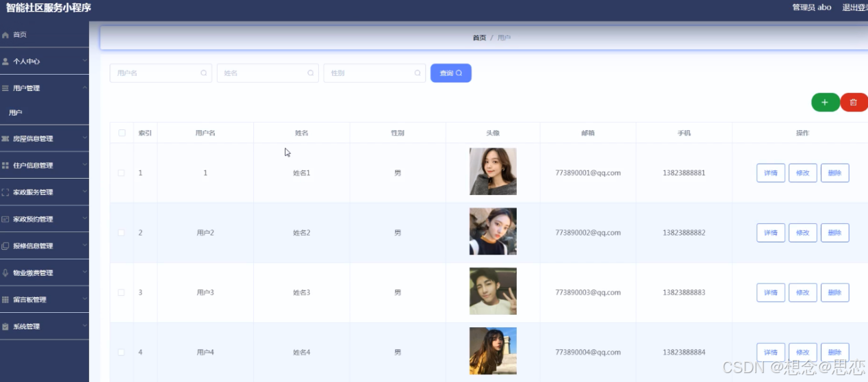Open 个人中心 in the sidebar
The height and width of the screenshot is (382, 868).
click(44, 62)
